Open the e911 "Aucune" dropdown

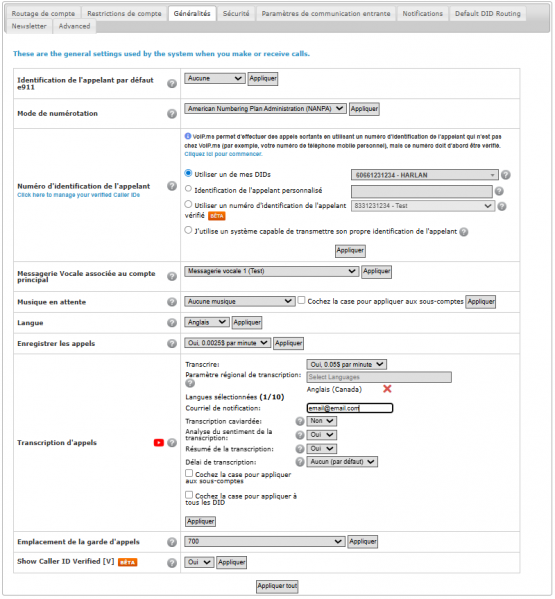(x=215, y=78)
